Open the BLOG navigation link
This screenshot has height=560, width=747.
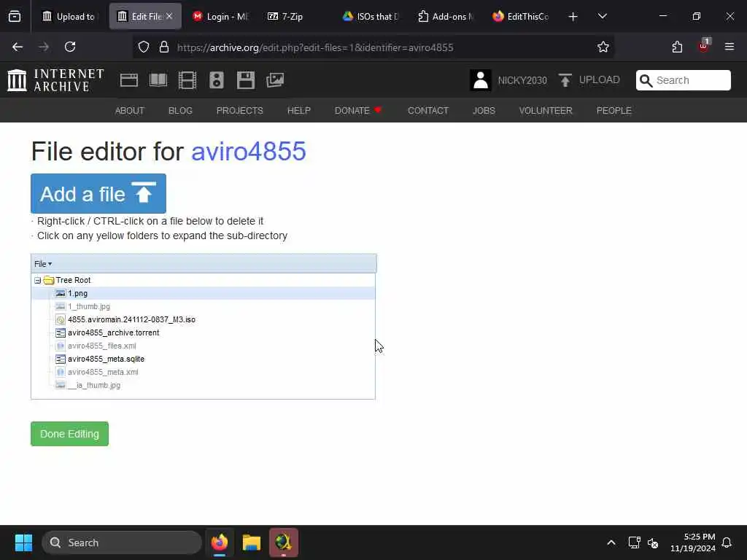pyautogui.click(x=180, y=111)
